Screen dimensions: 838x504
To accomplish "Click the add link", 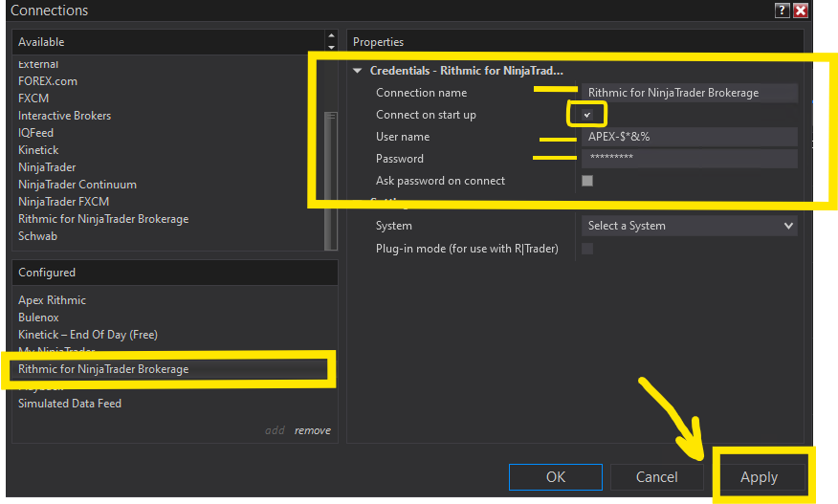I will click(275, 430).
